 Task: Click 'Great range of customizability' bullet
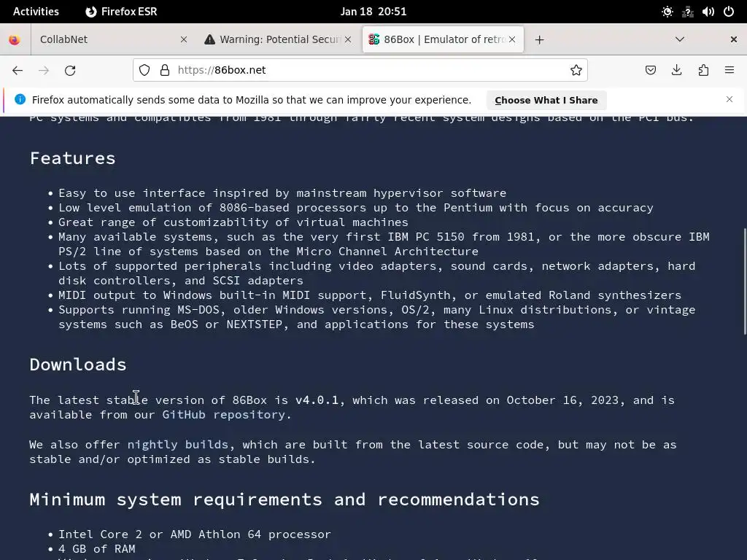pos(233,222)
